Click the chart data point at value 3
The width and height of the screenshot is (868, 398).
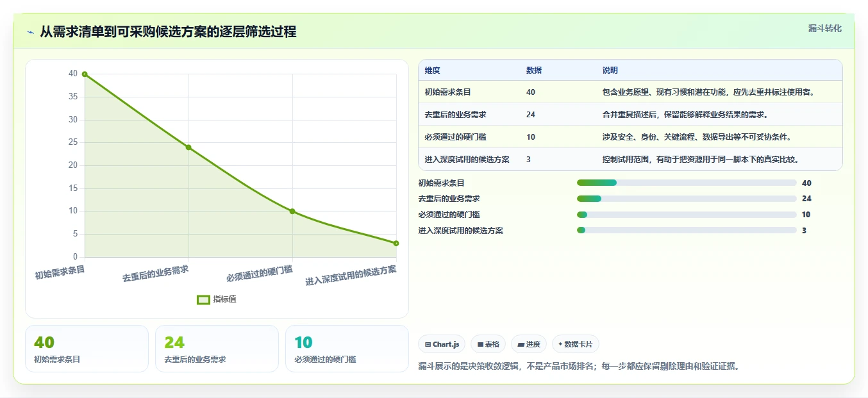tap(396, 244)
